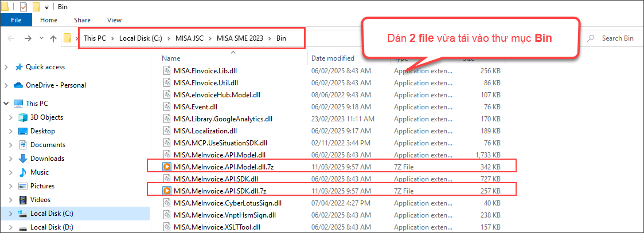The image size is (644, 233).
Task: Click the Search Bin input field
Action: (x=617, y=38)
